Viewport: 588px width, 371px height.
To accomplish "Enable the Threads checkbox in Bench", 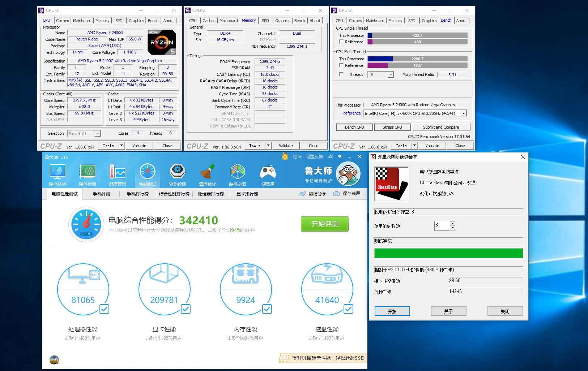I will 341,74.
